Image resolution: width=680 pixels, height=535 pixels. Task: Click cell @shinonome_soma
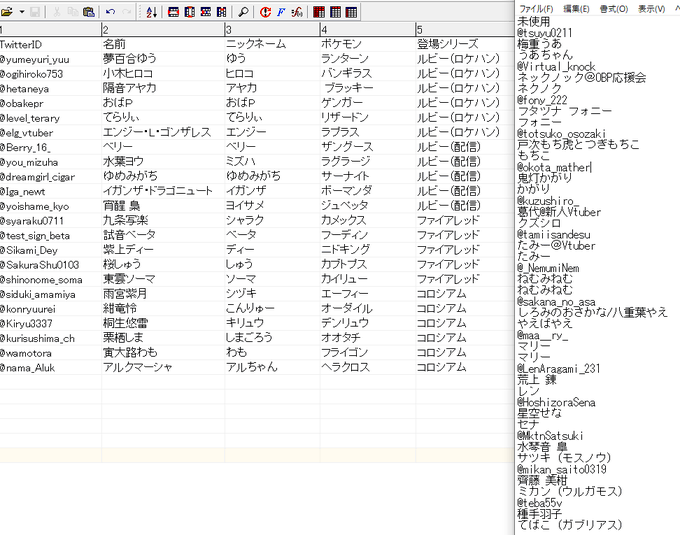click(51, 280)
